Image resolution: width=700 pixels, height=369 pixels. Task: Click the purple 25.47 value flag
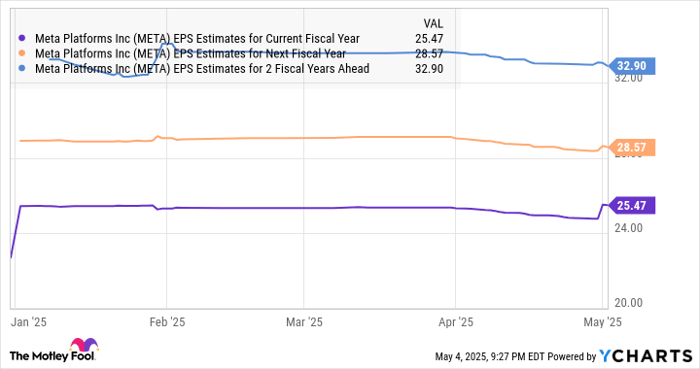coord(631,205)
